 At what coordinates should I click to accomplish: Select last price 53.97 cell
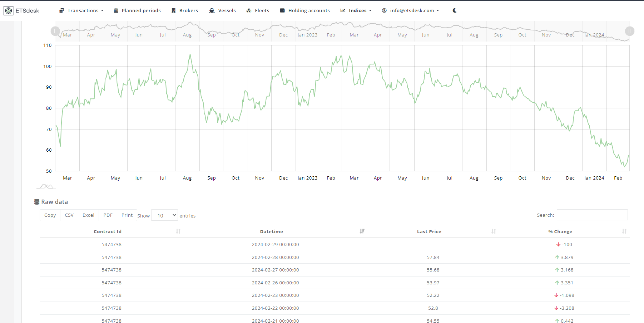[433, 283]
